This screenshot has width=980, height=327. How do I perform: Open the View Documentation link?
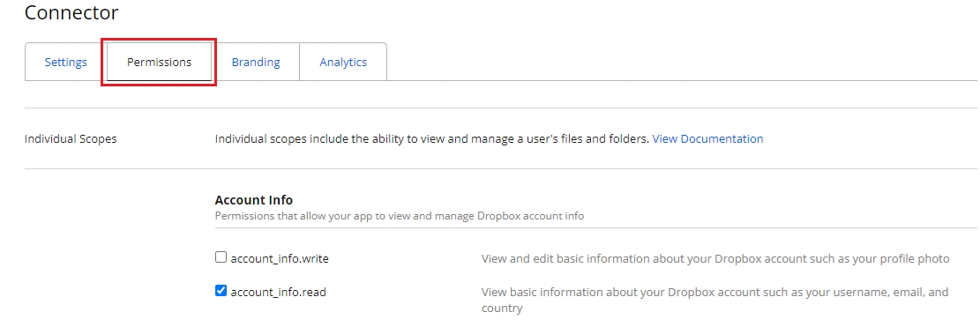coord(707,138)
